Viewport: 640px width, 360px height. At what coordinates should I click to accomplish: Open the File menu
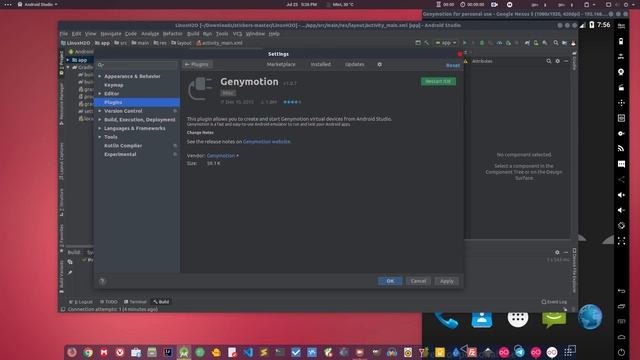coord(64,33)
